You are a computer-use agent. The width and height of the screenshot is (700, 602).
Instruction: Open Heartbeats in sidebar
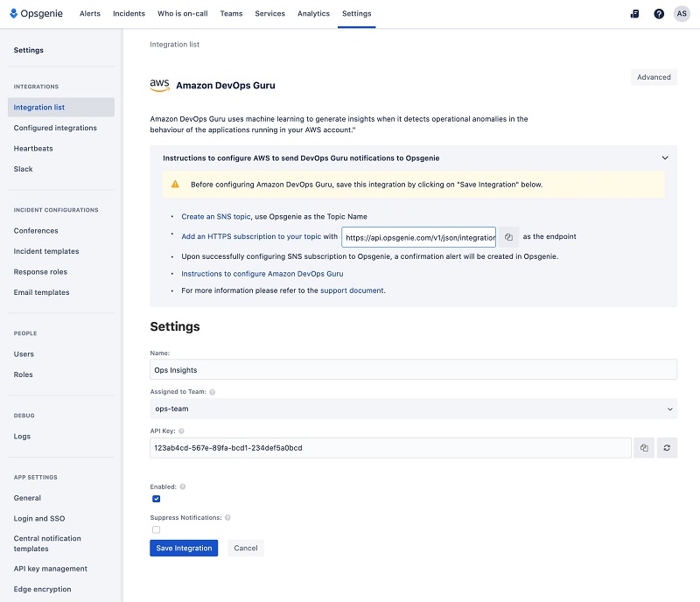click(x=33, y=148)
